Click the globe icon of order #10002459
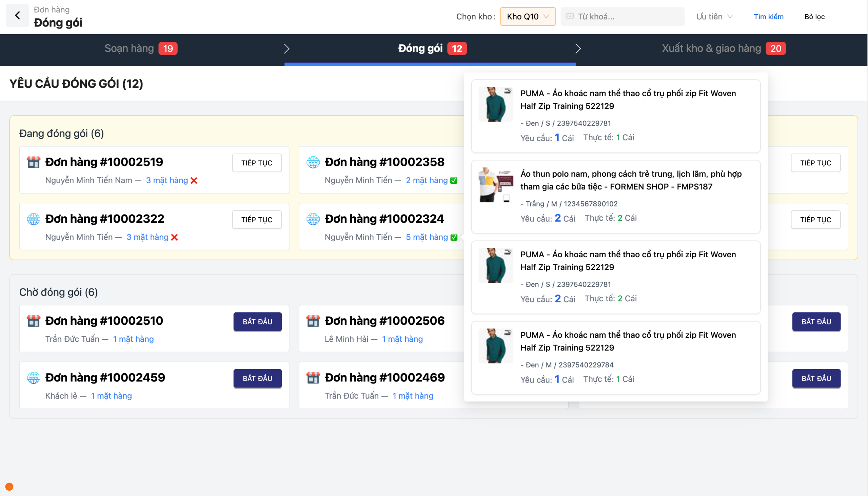The width and height of the screenshot is (868, 496). 33,377
